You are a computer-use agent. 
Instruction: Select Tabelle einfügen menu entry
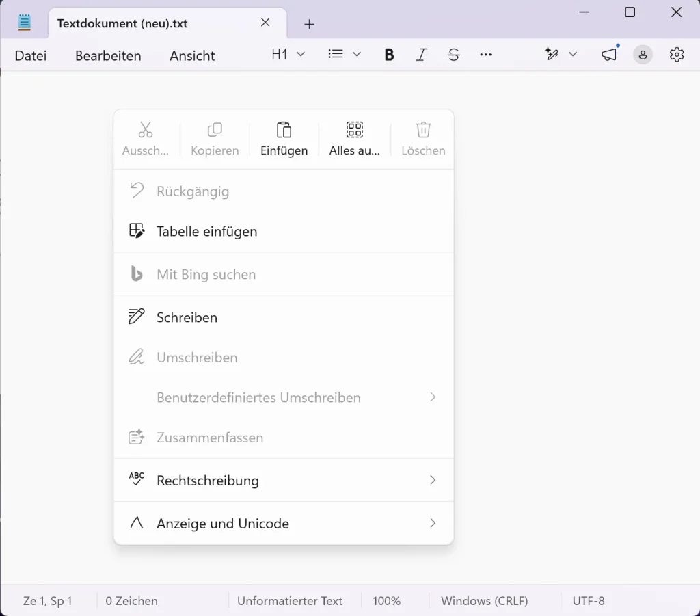284,231
